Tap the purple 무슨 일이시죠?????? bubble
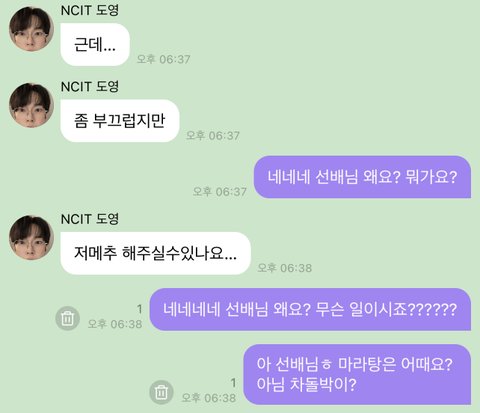The height and width of the screenshot is (413, 480). (x=310, y=310)
